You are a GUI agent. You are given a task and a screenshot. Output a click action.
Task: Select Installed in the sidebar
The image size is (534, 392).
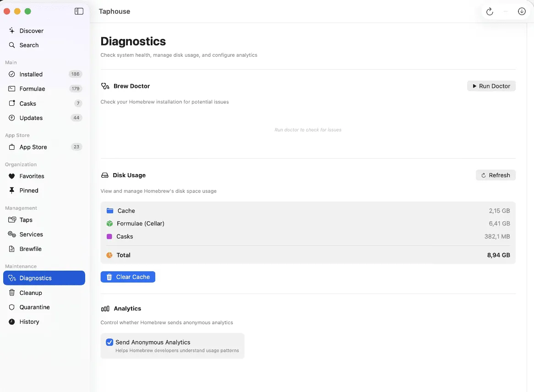[x=44, y=74]
